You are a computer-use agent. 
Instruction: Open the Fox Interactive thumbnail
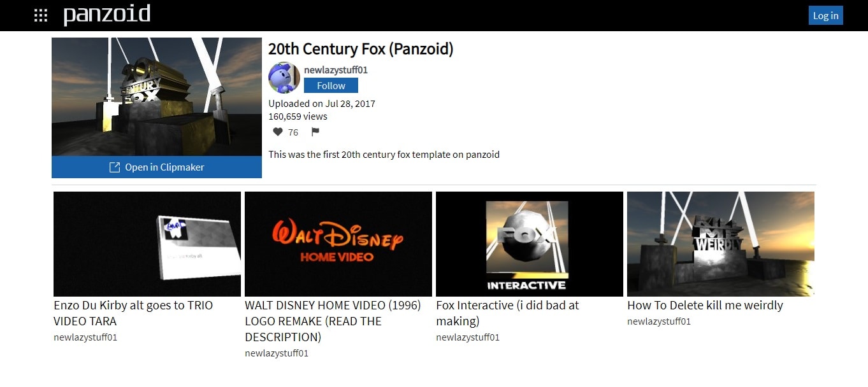pyautogui.click(x=530, y=244)
